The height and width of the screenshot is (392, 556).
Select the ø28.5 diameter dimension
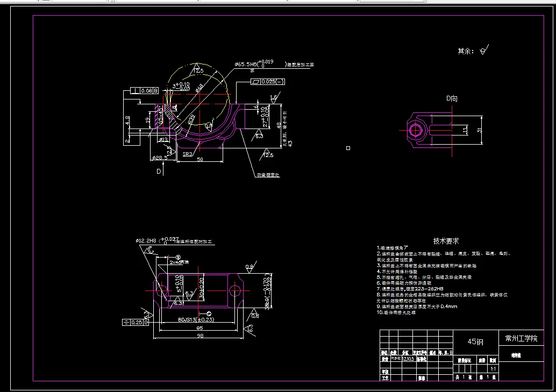point(159,157)
